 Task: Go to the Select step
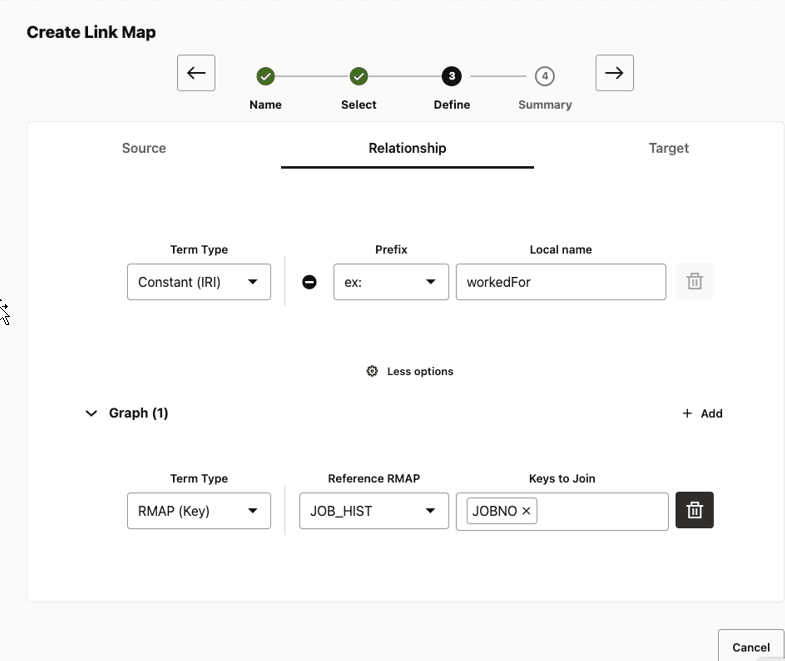pyautogui.click(x=358, y=77)
